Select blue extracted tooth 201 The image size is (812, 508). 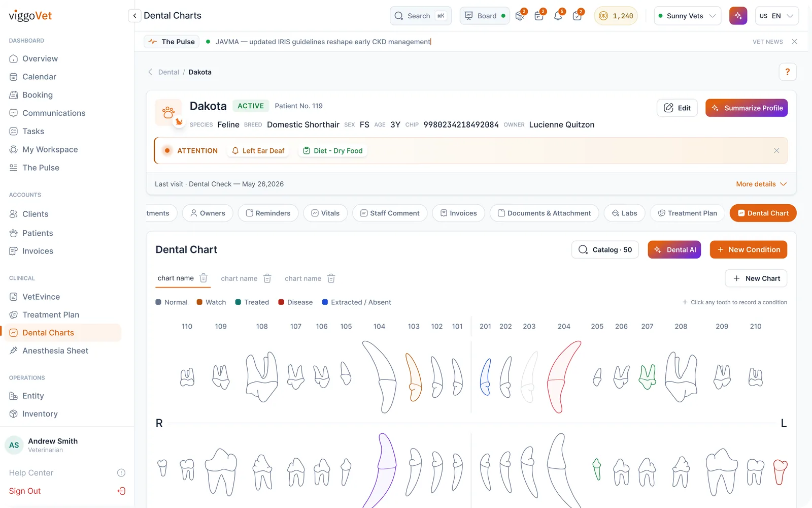pyautogui.click(x=486, y=377)
